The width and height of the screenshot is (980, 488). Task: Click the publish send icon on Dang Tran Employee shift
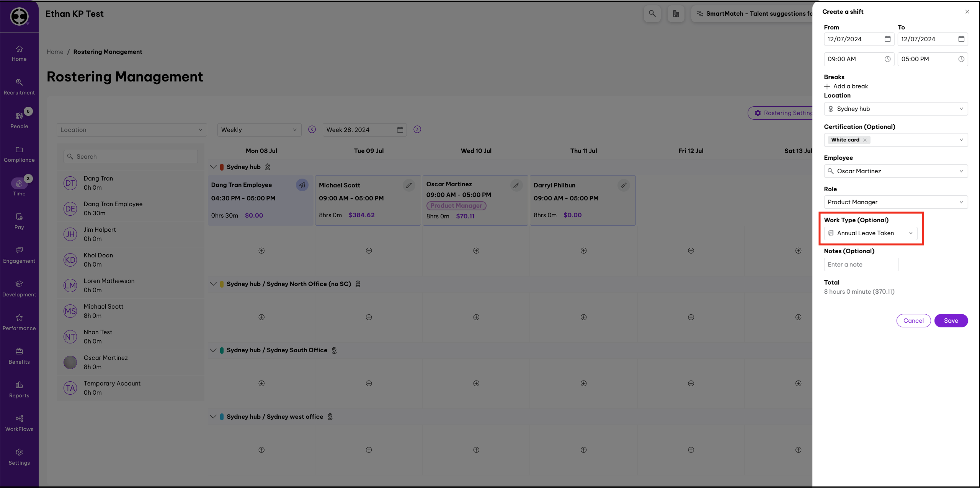[302, 185]
